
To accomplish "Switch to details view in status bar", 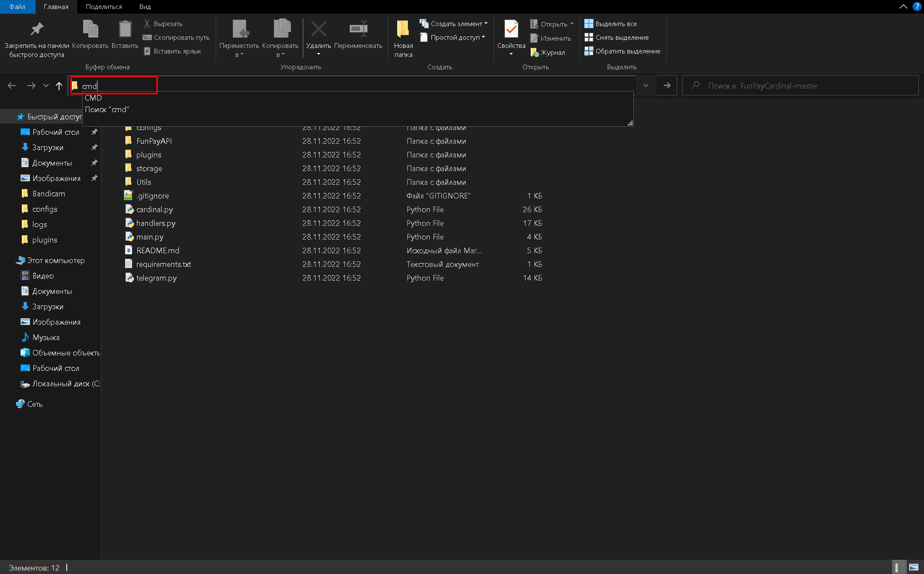I will point(899,568).
